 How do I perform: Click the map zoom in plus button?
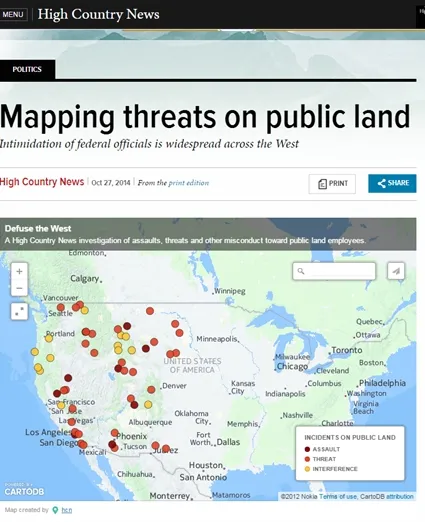[19, 271]
